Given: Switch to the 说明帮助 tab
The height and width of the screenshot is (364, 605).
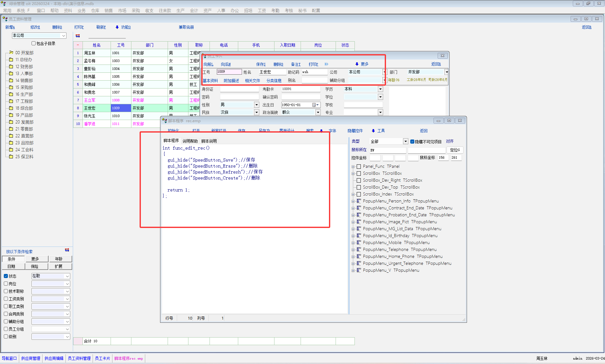Looking at the screenshot, I should pyautogui.click(x=190, y=141).
